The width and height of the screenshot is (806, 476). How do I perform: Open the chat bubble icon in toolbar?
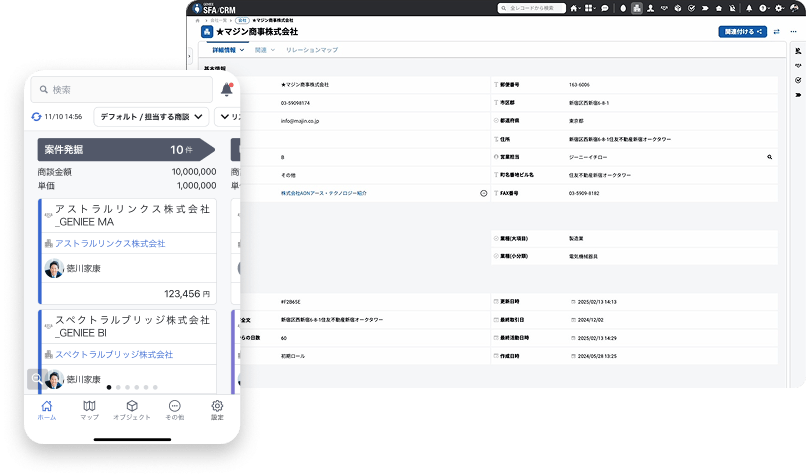tap(605, 8)
